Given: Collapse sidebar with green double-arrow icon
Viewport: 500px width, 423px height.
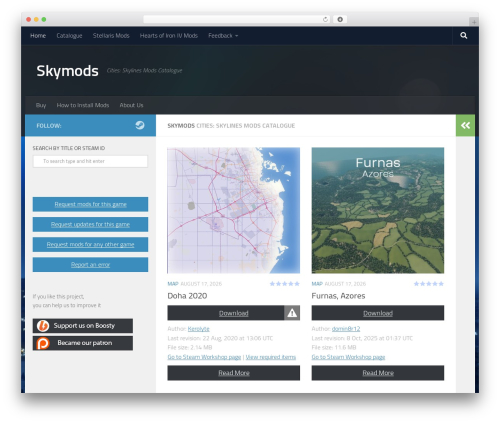Looking at the screenshot, I should point(465,125).
